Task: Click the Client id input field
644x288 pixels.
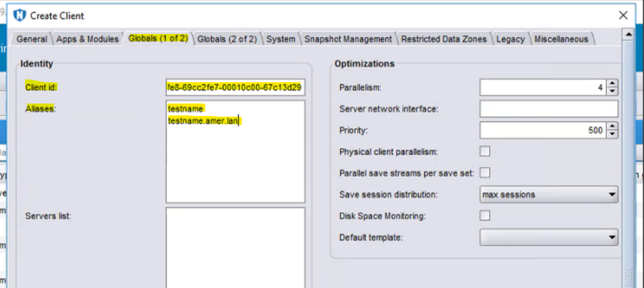Action: (235, 87)
